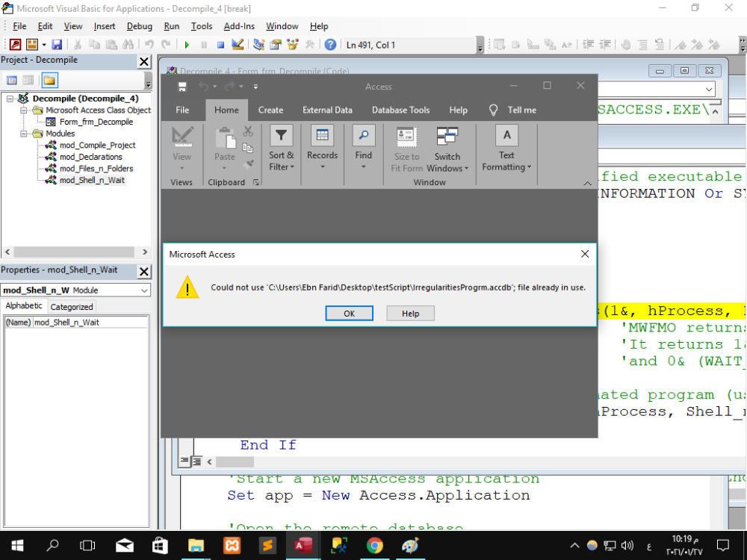Click the Insert Module icon in VBA toolbar
This screenshot has width=747, height=560.
coord(31,45)
